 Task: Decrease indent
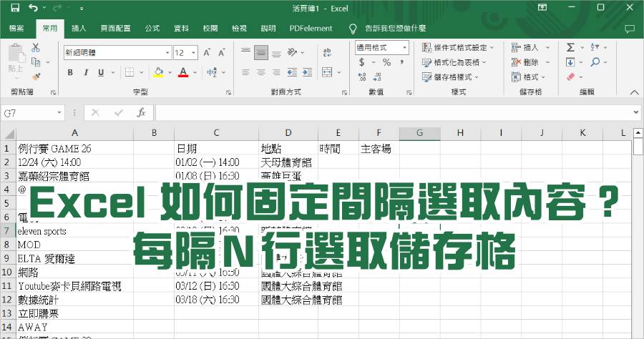click(x=292, y=73)
